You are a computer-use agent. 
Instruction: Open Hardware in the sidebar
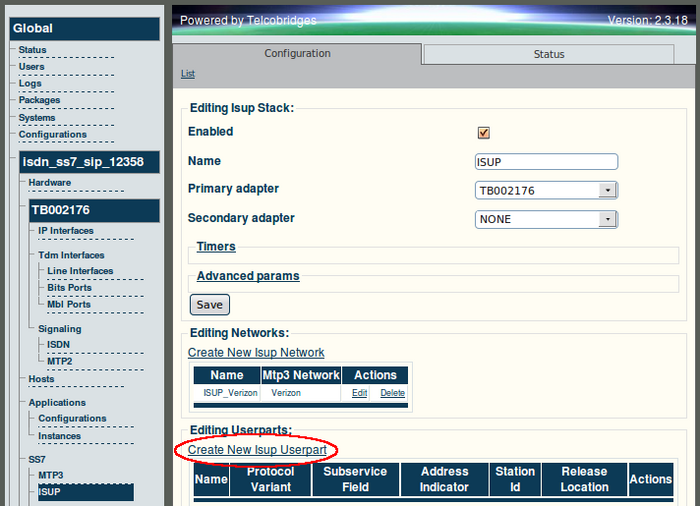49,183
